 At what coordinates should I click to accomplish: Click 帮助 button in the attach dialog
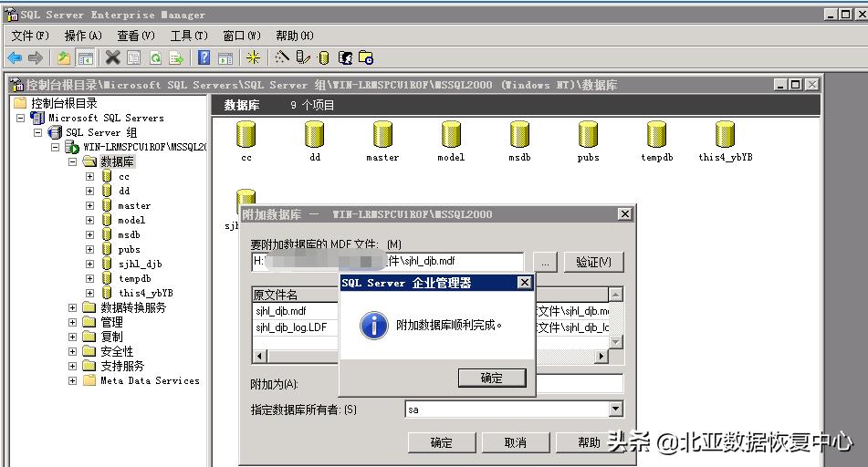coord(589,442)
